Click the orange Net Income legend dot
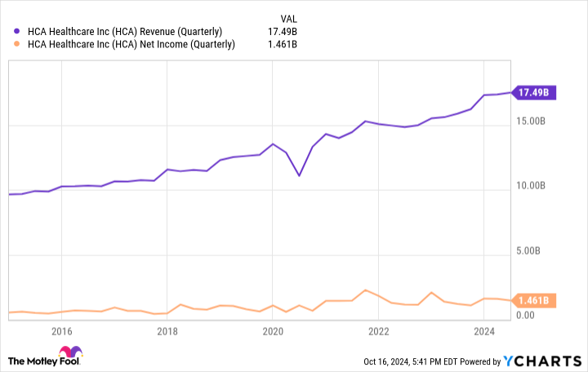Viewport: 588px width, 372px height. click(x=19, y=44)
